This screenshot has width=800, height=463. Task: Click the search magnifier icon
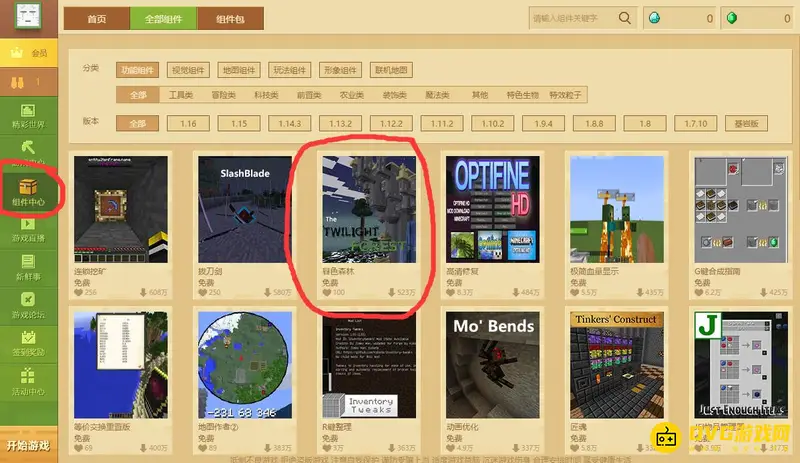[x=625, y=18]
